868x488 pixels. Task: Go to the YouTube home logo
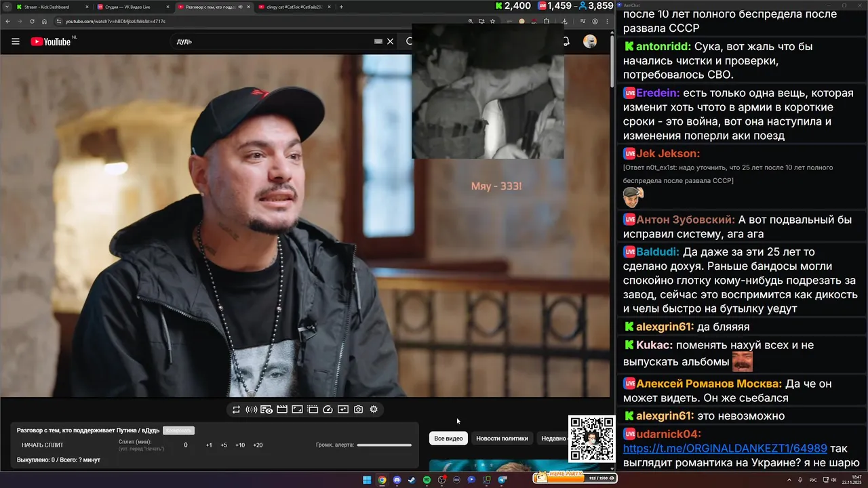tap(51, 41)
